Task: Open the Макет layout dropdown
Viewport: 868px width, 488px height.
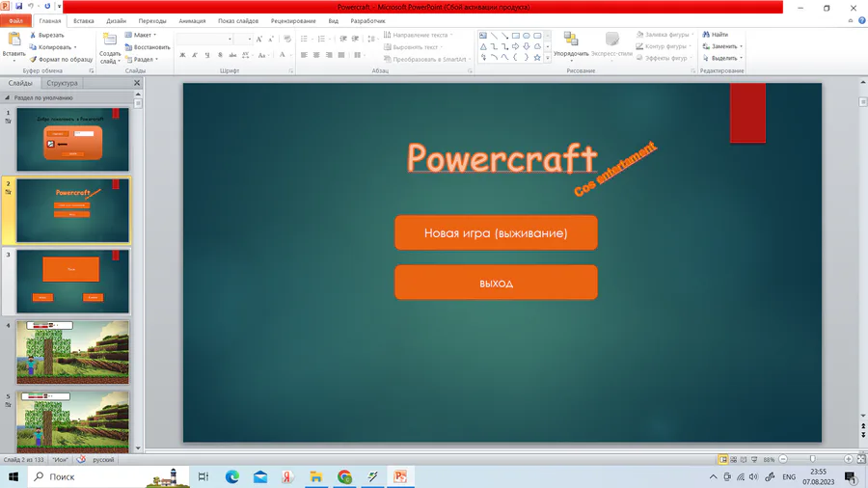Action: click(141, 35)
